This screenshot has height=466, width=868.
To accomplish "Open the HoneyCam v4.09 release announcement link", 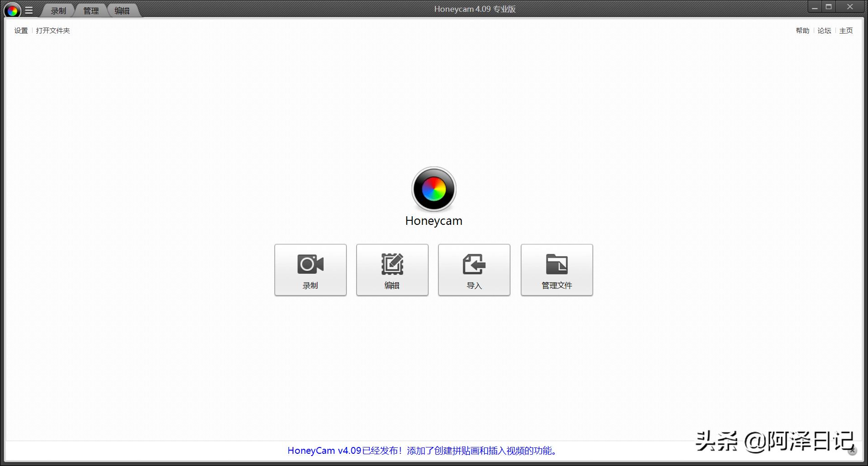I will pos(423,451).
